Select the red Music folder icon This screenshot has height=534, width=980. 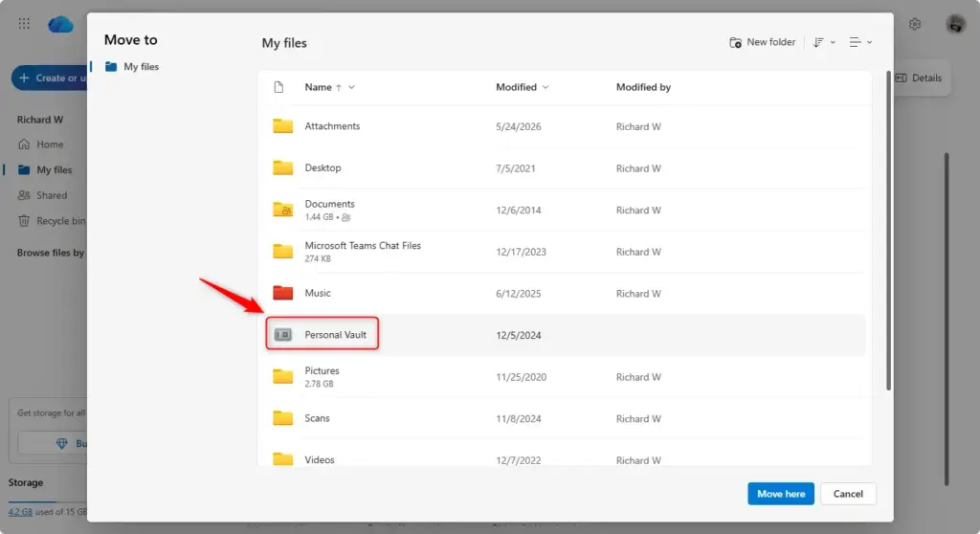pos(282,293)
